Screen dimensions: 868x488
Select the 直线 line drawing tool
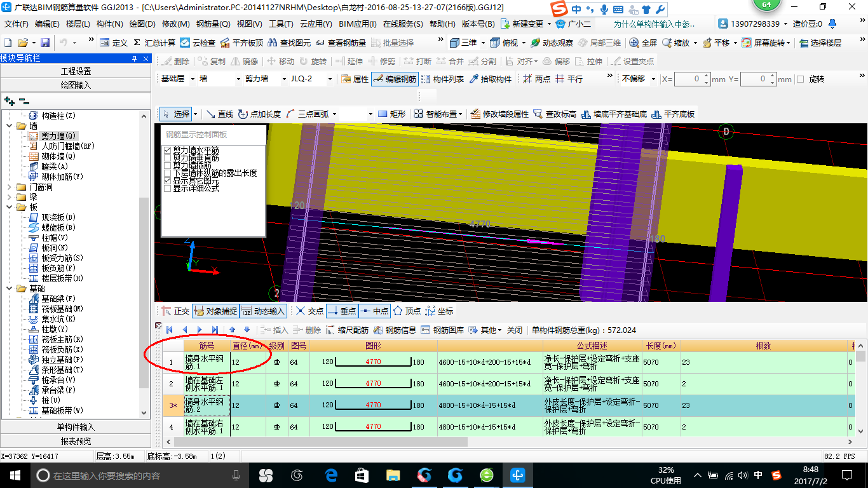[x=220, y=114]
